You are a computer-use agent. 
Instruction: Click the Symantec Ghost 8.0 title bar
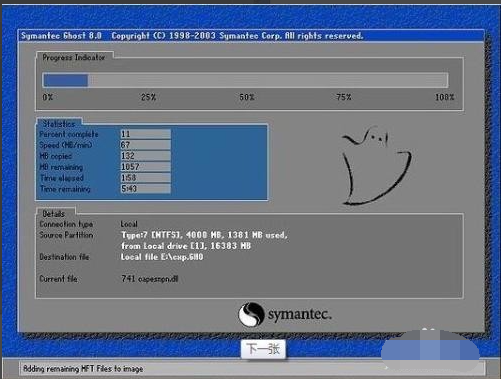(x=251, y=36)
